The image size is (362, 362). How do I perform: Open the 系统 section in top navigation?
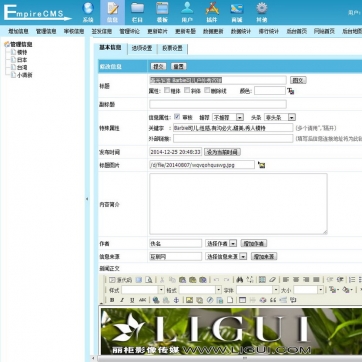point(88,12)
